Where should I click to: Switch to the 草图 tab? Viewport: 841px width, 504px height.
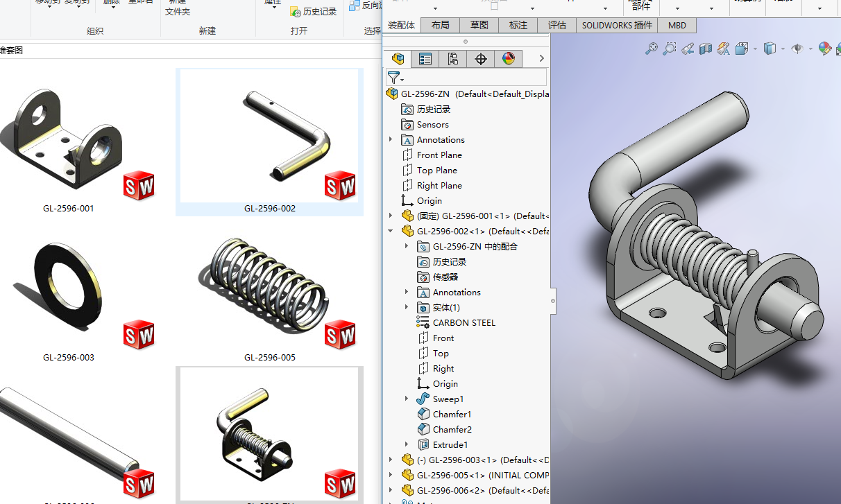(x=479, y=25)
